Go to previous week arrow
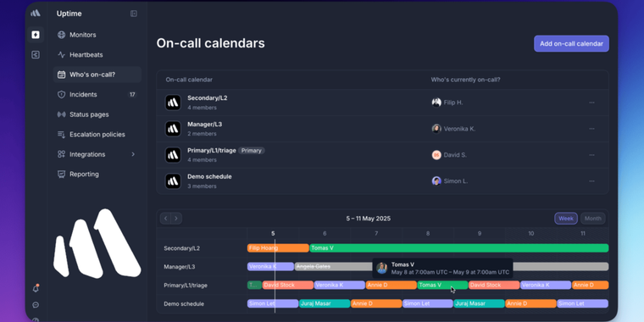 click(165, 219)
